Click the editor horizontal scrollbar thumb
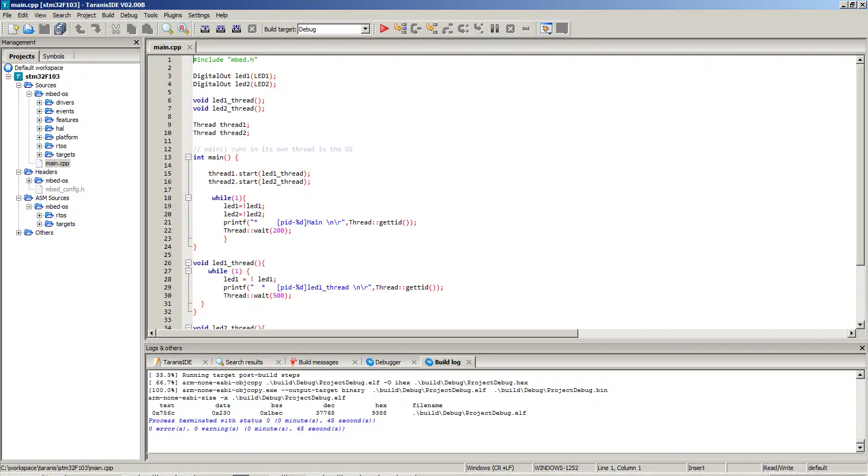Image resolution: width=868 pixels, height=476 pixels. pos(367,333)
